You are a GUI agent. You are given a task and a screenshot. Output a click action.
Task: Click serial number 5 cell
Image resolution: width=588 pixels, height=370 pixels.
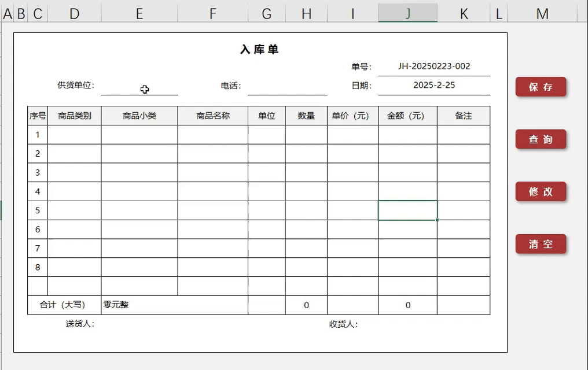coord(38,210)
